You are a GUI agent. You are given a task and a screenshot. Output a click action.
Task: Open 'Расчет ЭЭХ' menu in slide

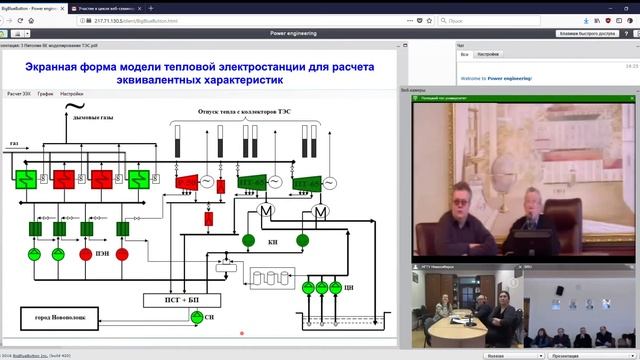click(18, 93)
